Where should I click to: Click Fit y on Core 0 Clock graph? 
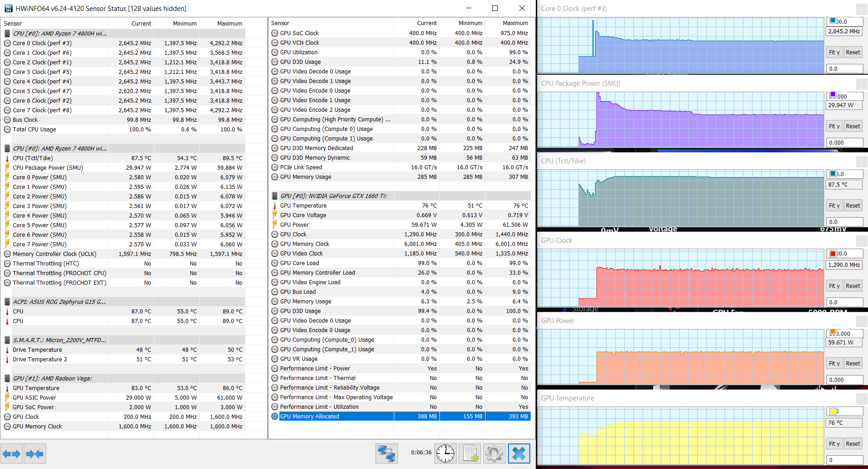tap(834, 52)
